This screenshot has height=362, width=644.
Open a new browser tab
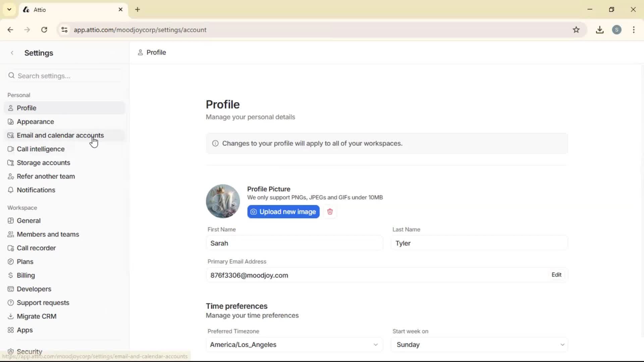pyautogui.click(x=138, y=9)
